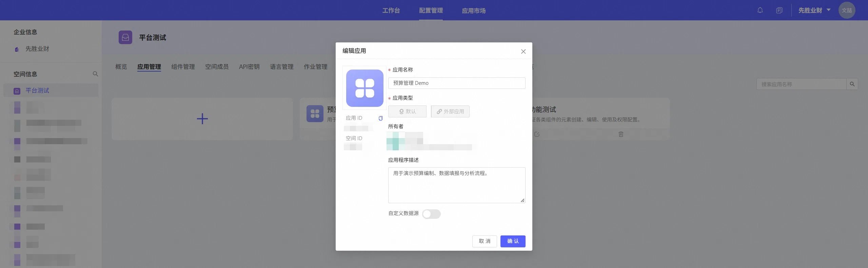Image resolution: width=868 pixels, height=268 pixels.
Task: Open the 工作台 top menu
Action: tap(391, 11)
